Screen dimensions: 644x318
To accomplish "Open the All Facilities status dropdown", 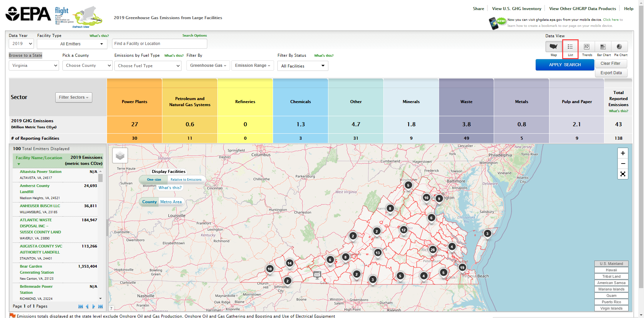I will (303, 66).
